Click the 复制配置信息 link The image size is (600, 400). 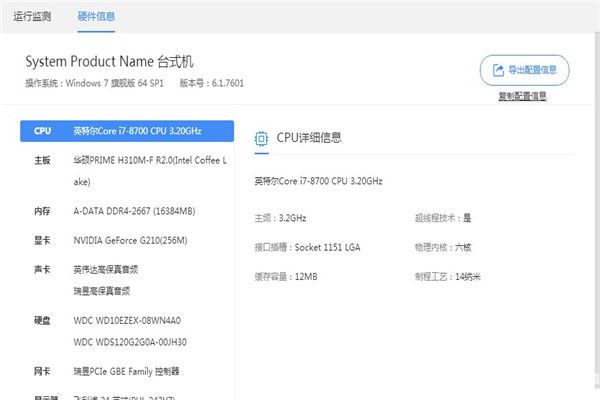(522, 96)
